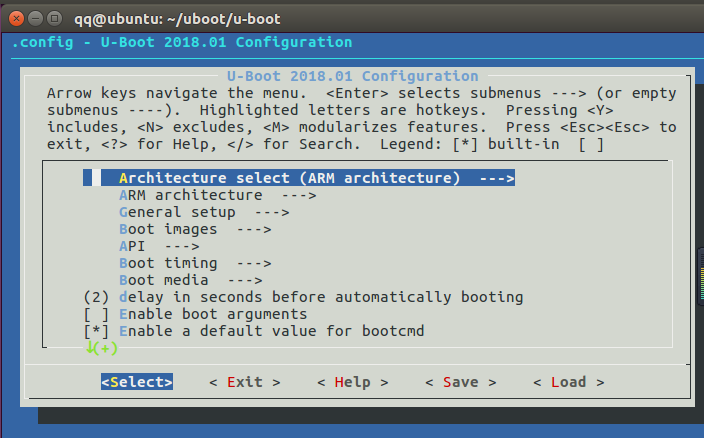
Task: Toggle Enable a default value for bootcmd
Action: (254, 331)
